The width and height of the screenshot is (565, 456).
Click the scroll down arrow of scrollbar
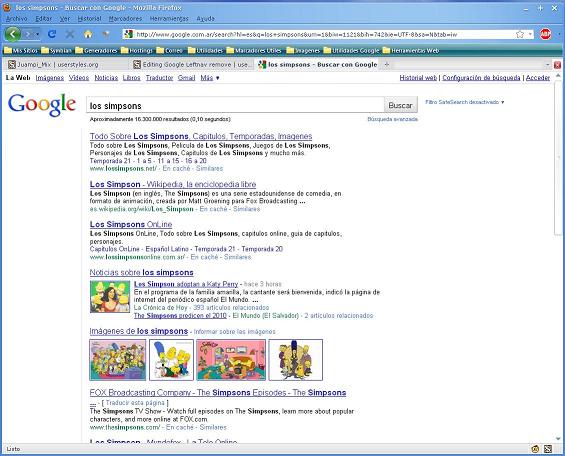[x=558, y=438]
